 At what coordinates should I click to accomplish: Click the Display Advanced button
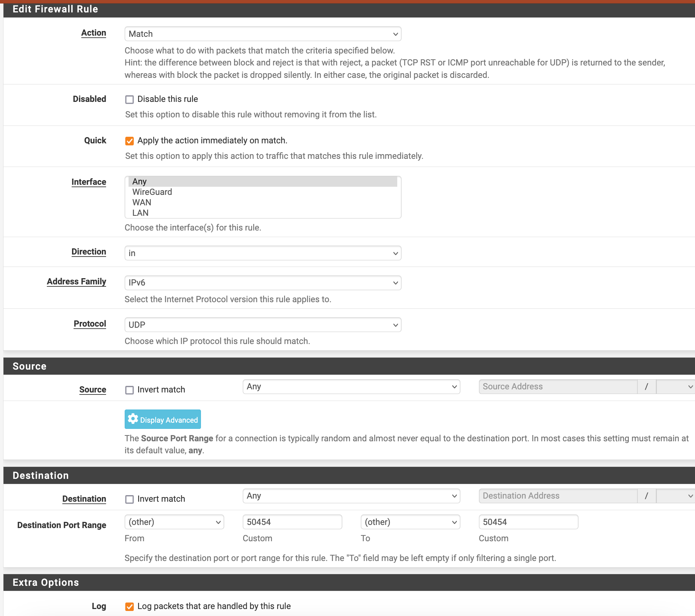point(163,419)
